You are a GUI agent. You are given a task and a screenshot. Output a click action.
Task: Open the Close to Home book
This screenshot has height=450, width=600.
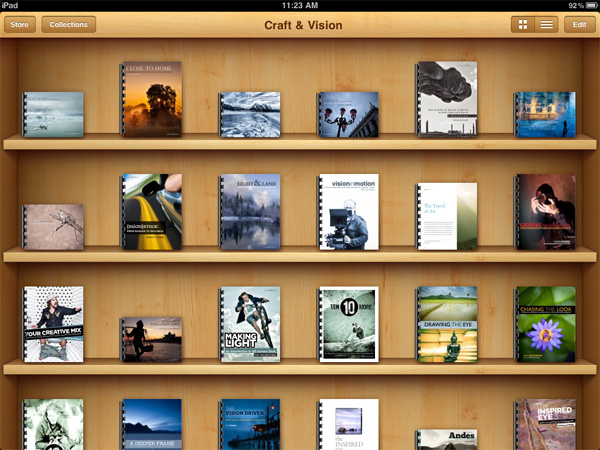click(151, 99)
